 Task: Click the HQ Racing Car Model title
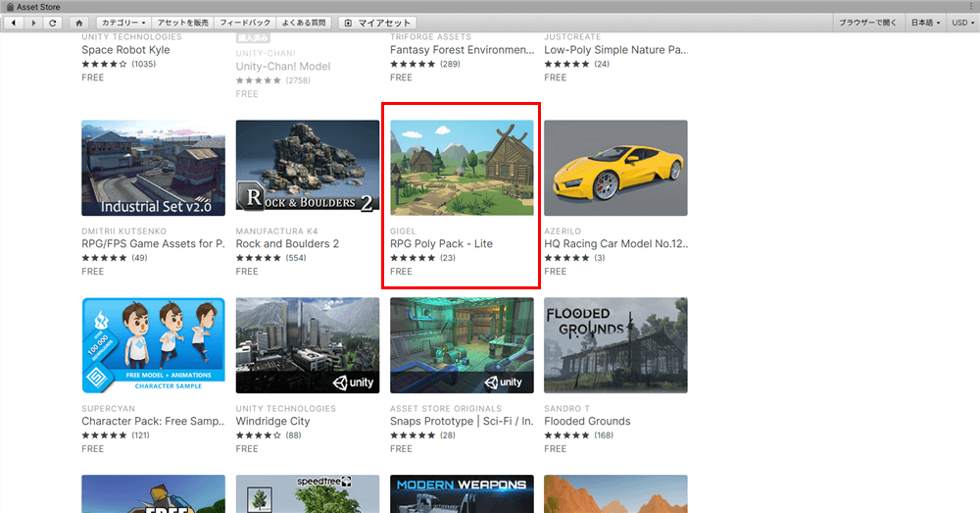(x=615, y=244)
